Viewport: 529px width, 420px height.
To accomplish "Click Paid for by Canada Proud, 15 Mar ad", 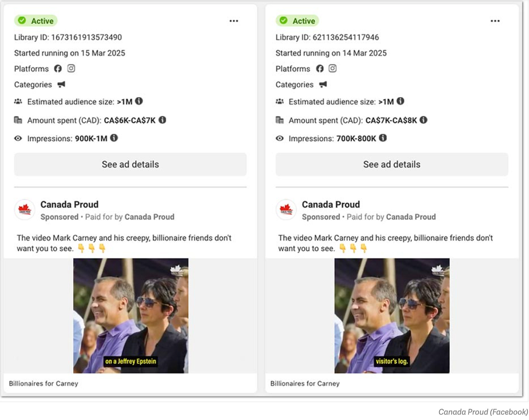I will click(130, 217).
